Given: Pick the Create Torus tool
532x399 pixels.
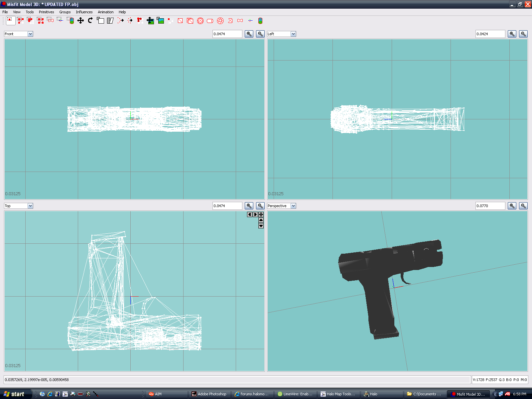Looking at the screenshot, I should point(220,21).
